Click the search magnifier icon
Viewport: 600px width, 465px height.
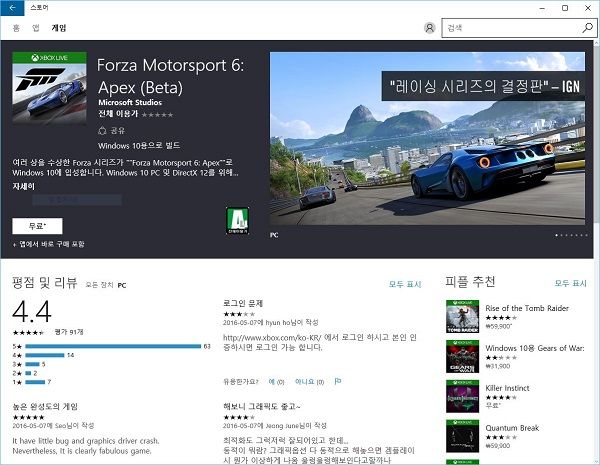tap(587, 28)
